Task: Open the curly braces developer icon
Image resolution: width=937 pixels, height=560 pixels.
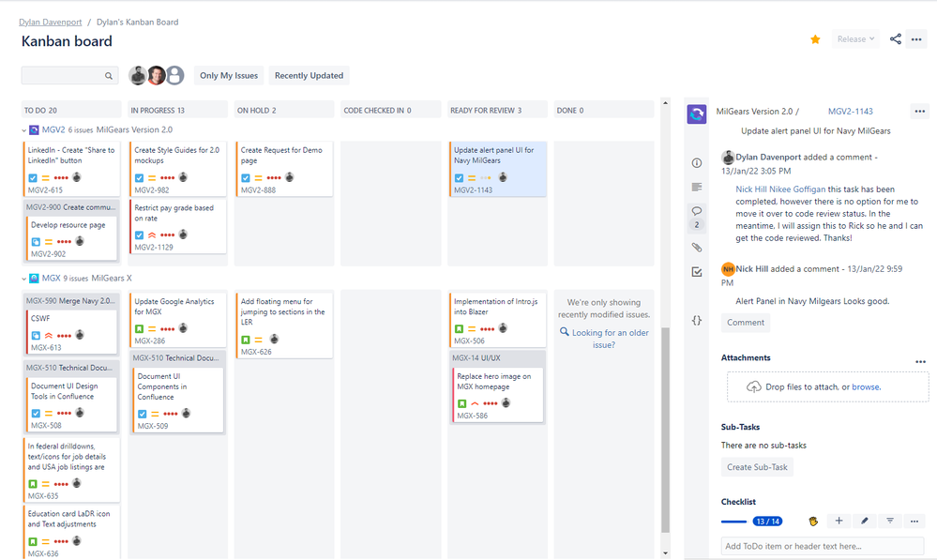Action: click(x=697, y=321)
